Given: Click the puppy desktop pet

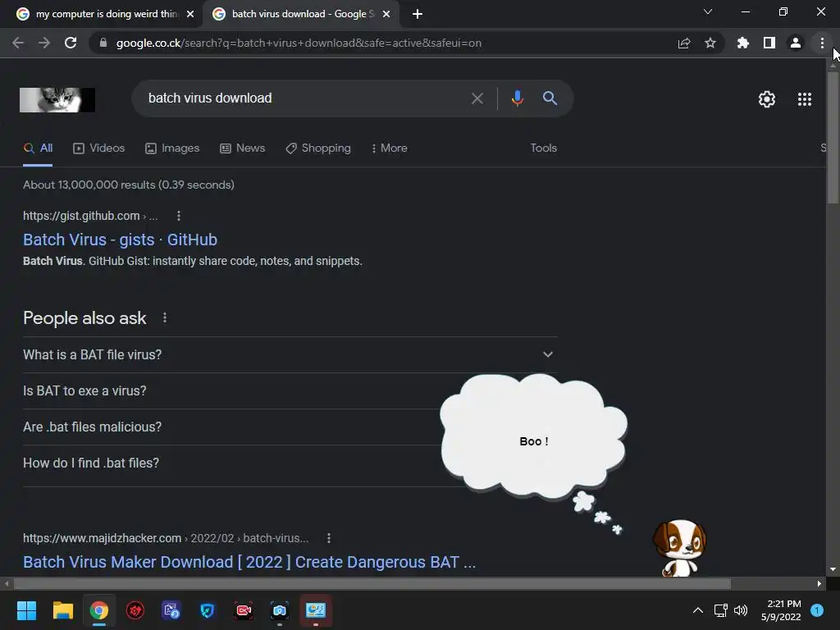Looking at the screenshot, I should pyautogui.click(x=680, y=548).
